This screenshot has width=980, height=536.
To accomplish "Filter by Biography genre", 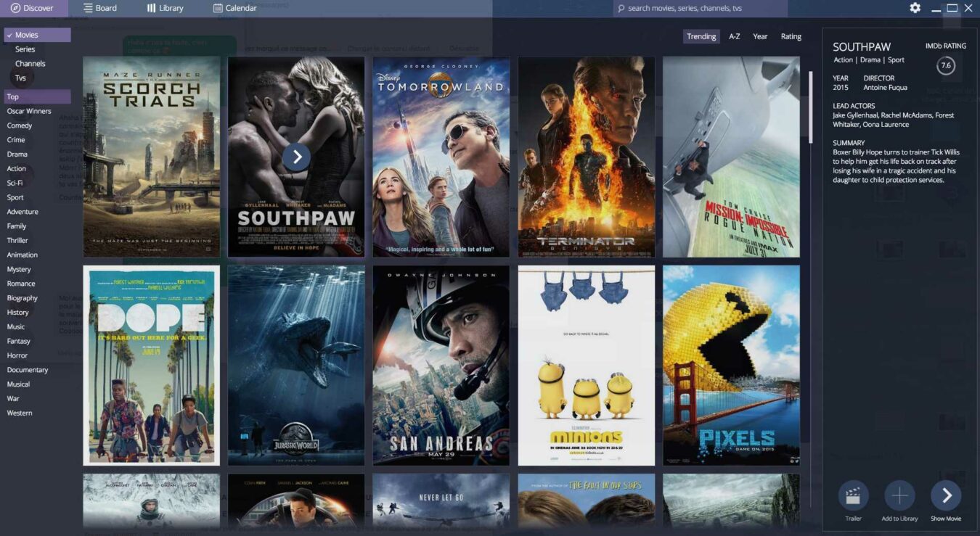I will tap(23, 298).
